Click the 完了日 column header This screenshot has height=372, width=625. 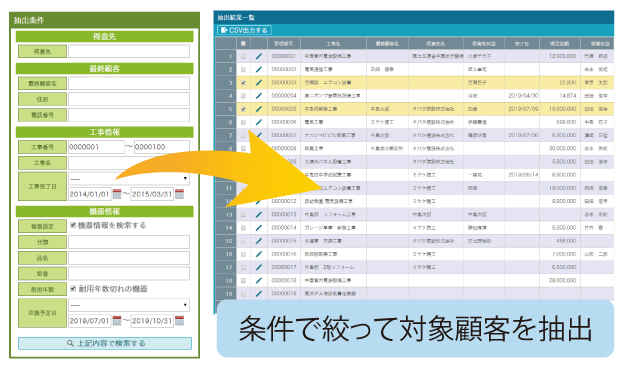pos(522,43)
